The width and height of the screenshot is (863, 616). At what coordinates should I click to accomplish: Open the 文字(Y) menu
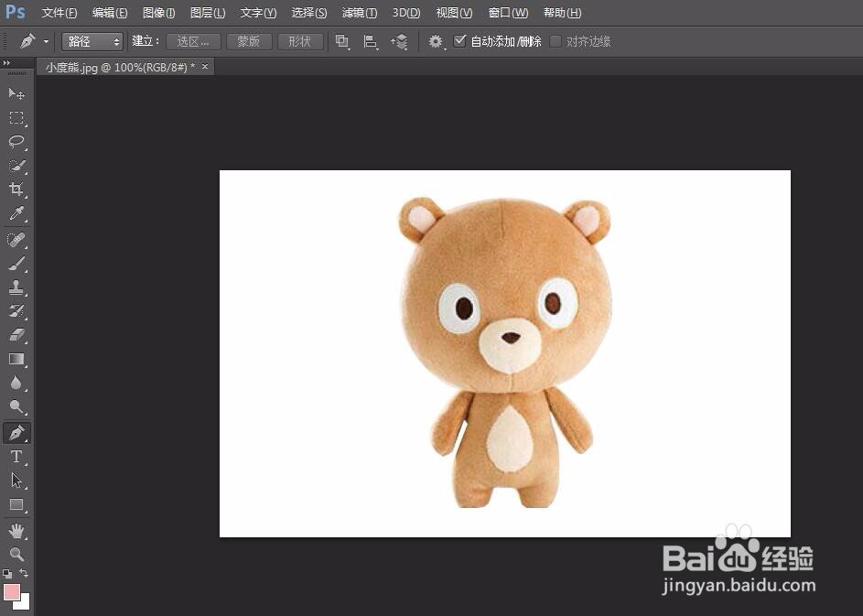[x=258, y=13]
